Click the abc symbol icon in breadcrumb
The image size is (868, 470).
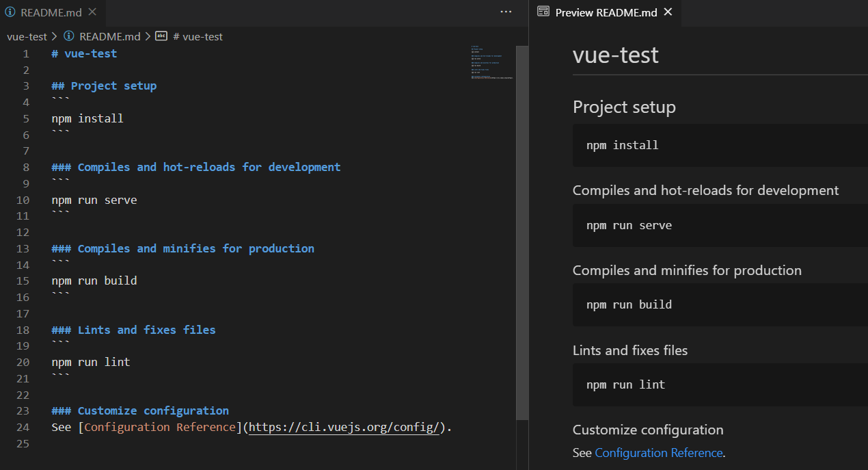click(x=161, y=36)
